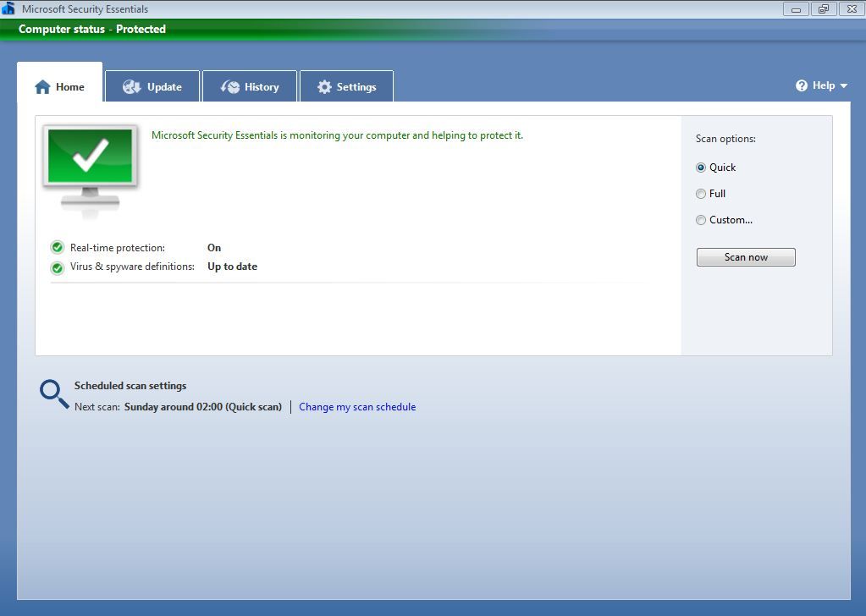The height and width of the screenshot is (616, 866).
Task: Click the globe icon on Update tab
Action: click(x=131, y=86)
